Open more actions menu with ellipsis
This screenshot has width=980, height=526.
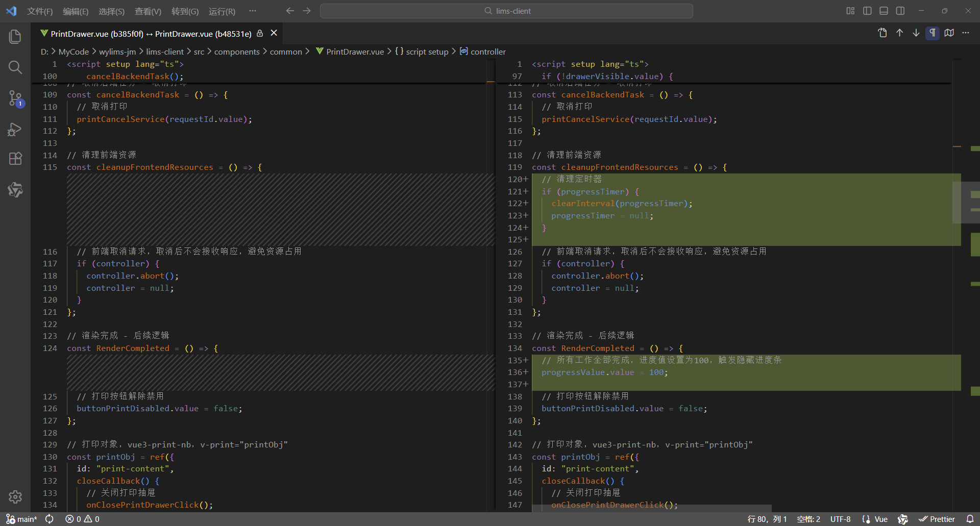(966, 33)
